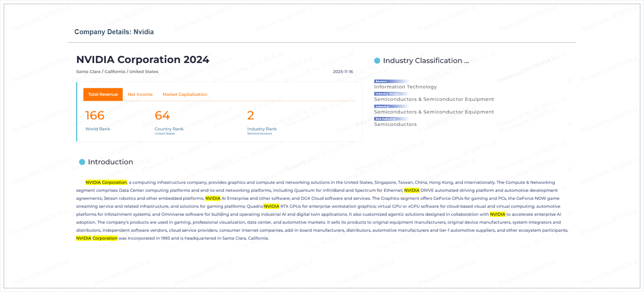The width and height of the screenshot is (644, 292).
Task: Click the date 2025-11-16
Action: 343,72
